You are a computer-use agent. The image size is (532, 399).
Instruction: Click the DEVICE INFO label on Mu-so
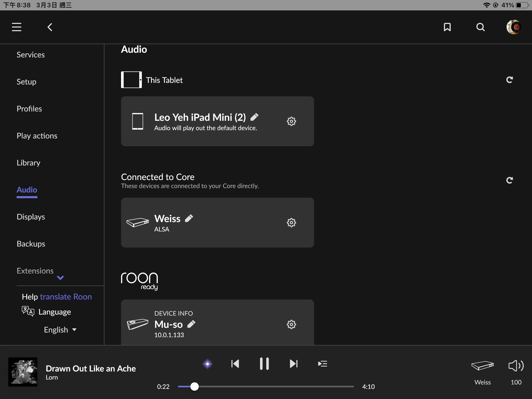(x=174, y=313)
